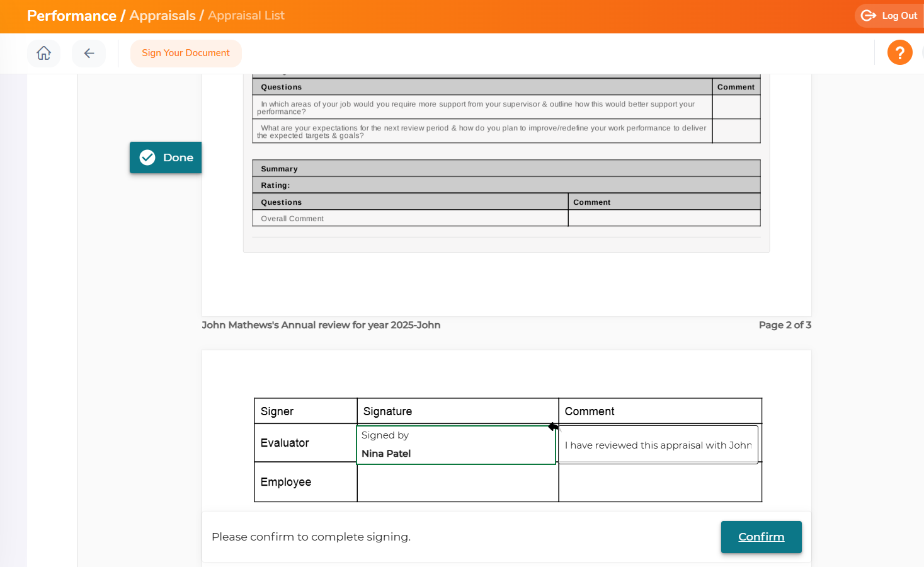
Task: Click the Page 2 of 3 label
Action: click(x=785, y=325)
